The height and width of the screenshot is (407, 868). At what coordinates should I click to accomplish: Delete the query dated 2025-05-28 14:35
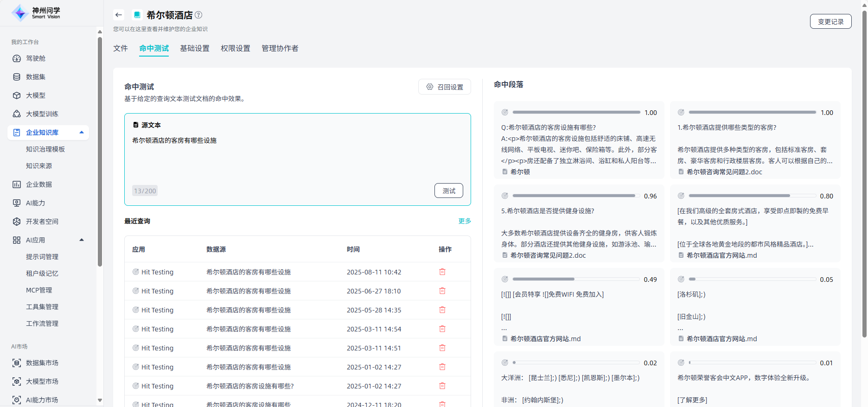(x=442, y=310)
